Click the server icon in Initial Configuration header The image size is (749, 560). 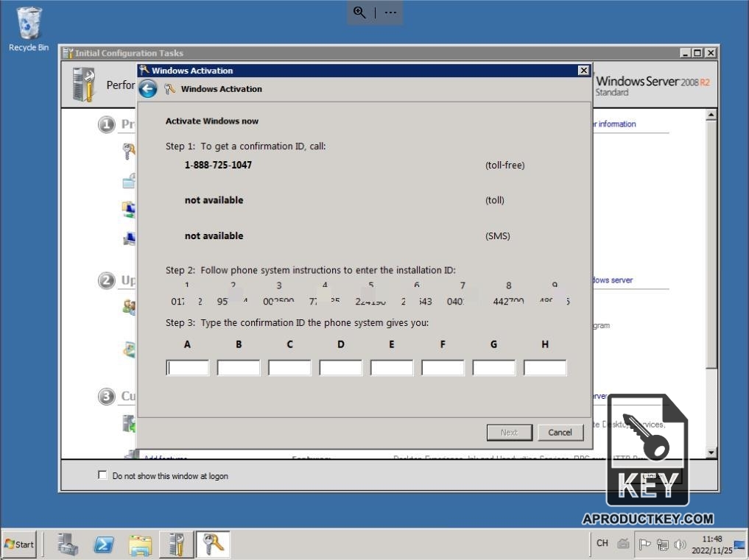click(84, 85)
